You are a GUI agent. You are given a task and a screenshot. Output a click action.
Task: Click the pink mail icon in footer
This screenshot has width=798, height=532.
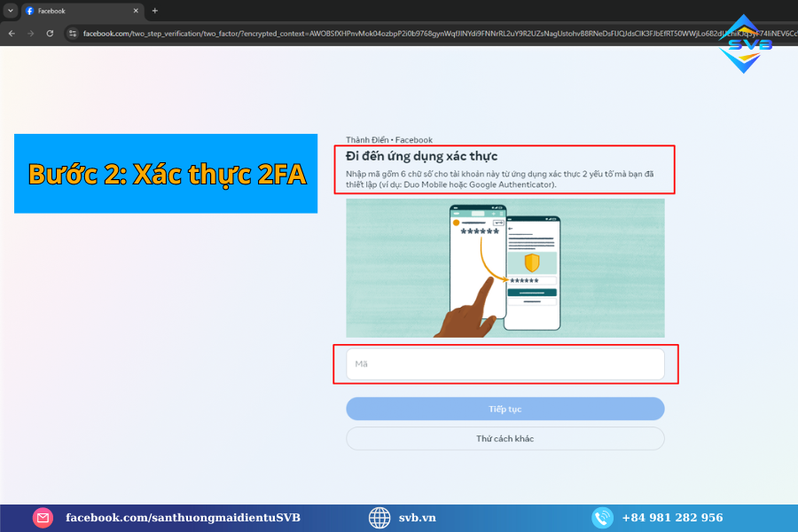coord(43,518)
